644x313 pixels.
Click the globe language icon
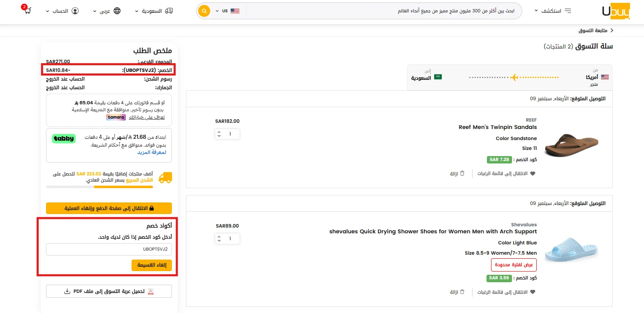117,11
